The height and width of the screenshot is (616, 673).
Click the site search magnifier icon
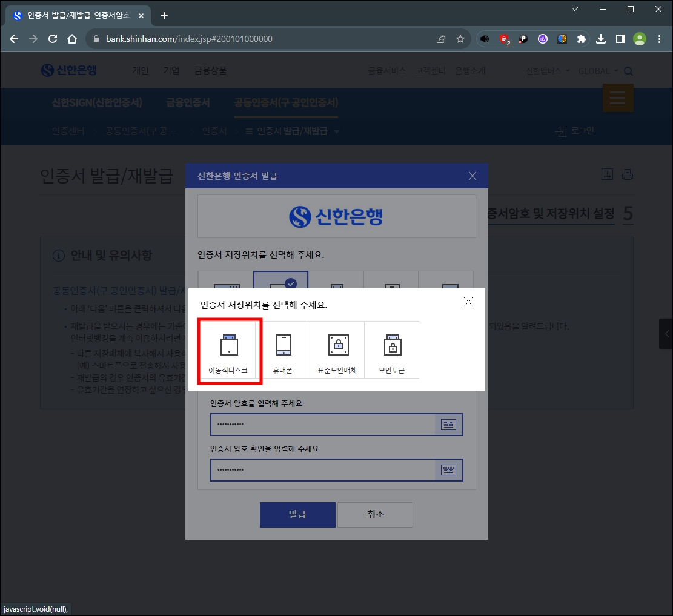pos(628,71)
